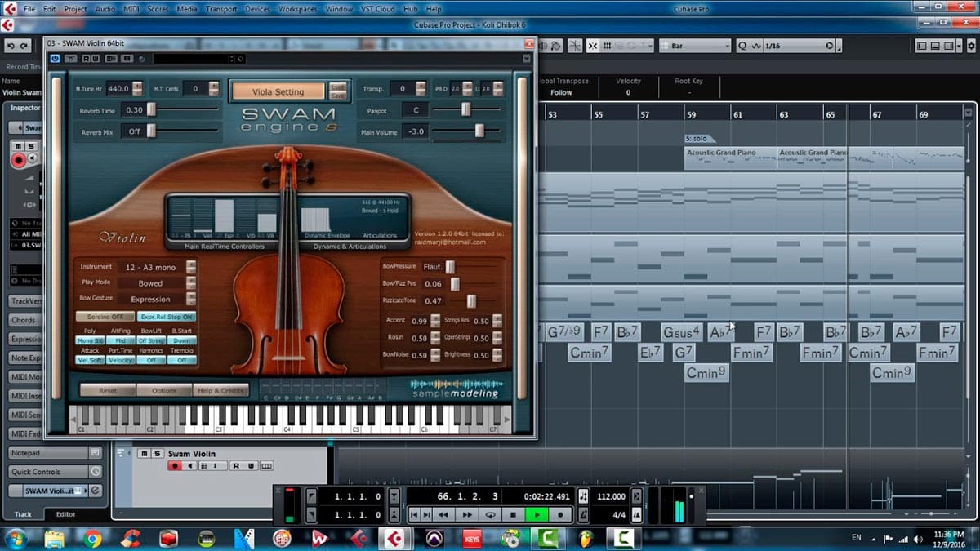The image size is (980, 551).
Task: Switch to the Editor tab at bottom left
Action: 65,514
